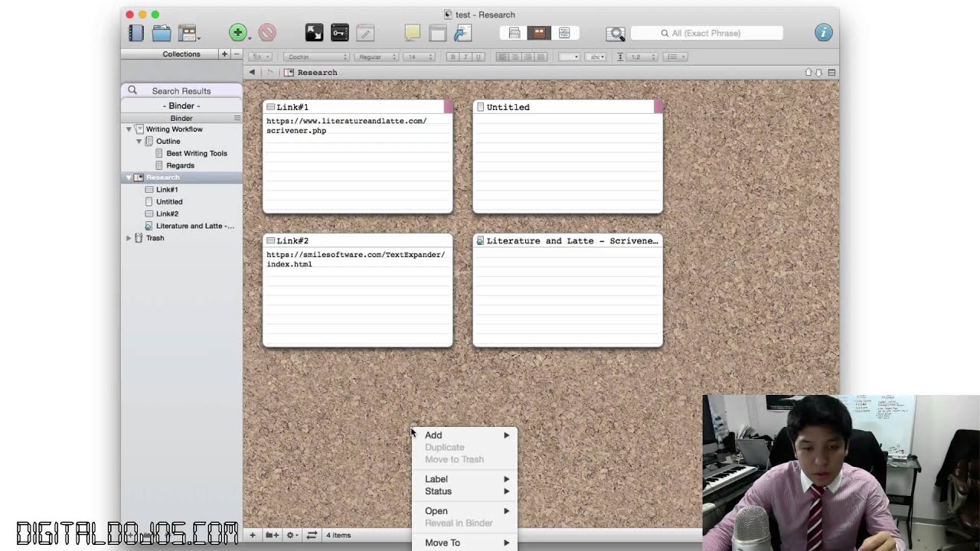Select the Untitled index card

tap(567, 156)
